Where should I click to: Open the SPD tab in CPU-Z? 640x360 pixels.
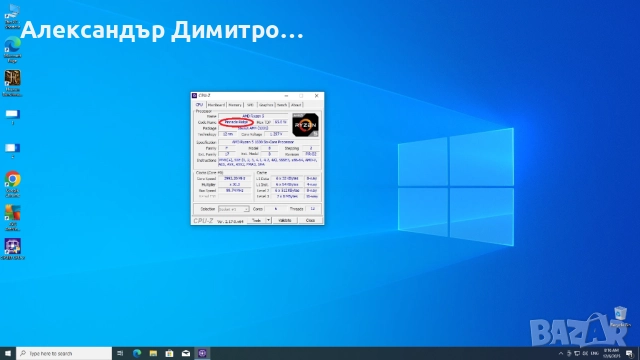click(x=250, y=105)
